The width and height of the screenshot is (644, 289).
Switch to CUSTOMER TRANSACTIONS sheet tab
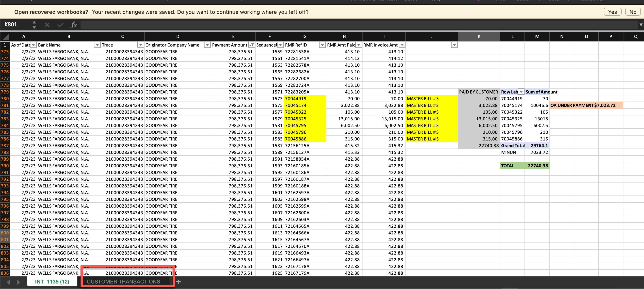tap(123, 282)
